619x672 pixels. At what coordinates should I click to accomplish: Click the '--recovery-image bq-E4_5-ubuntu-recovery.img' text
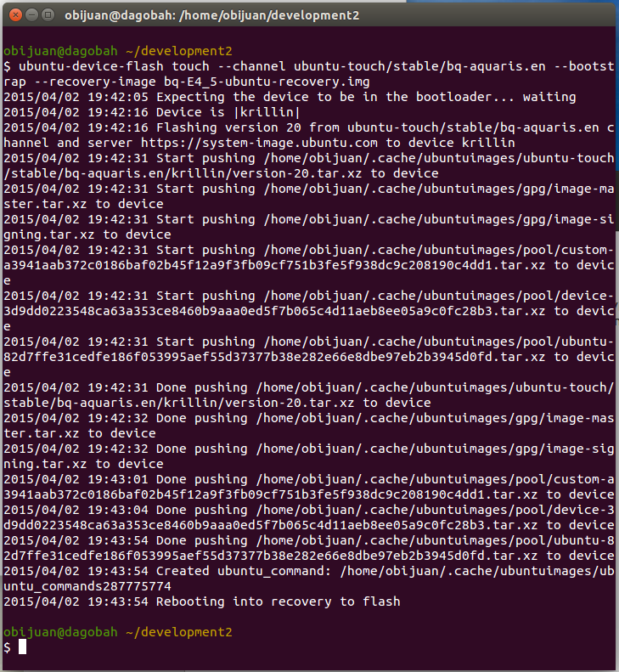tap(202, 82)
